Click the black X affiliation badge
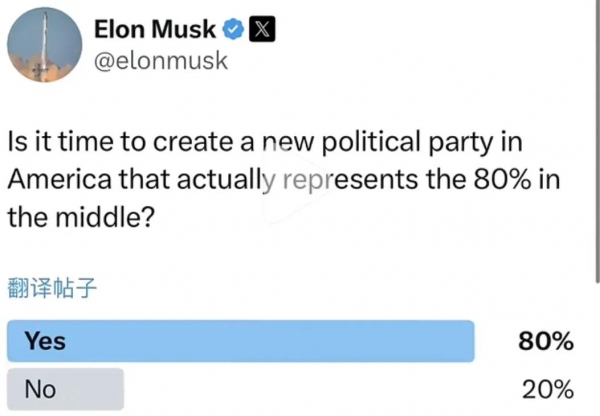Image resolution: width=600 pixels, height=416 pixels. click(x=262, y=29)
